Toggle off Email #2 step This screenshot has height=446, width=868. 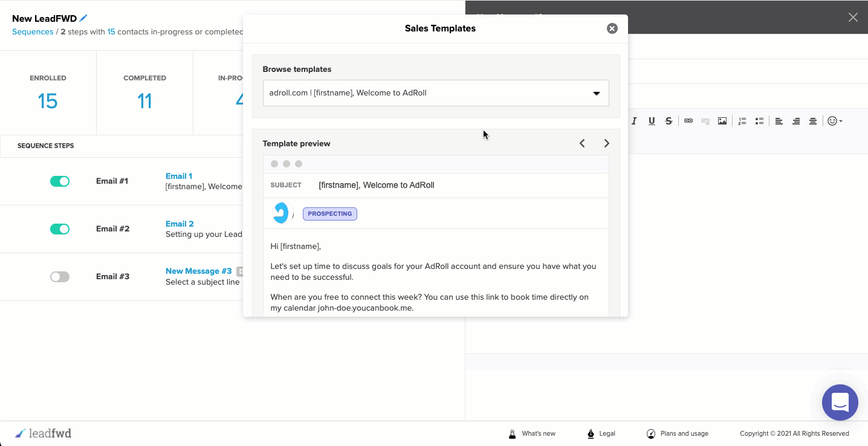pos(60,229)
